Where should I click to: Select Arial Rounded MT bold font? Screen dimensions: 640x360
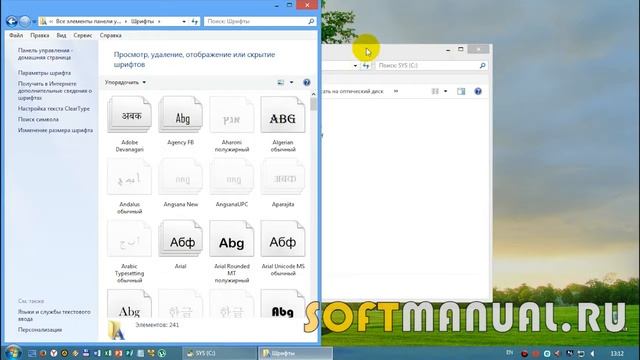click(232, 239)
